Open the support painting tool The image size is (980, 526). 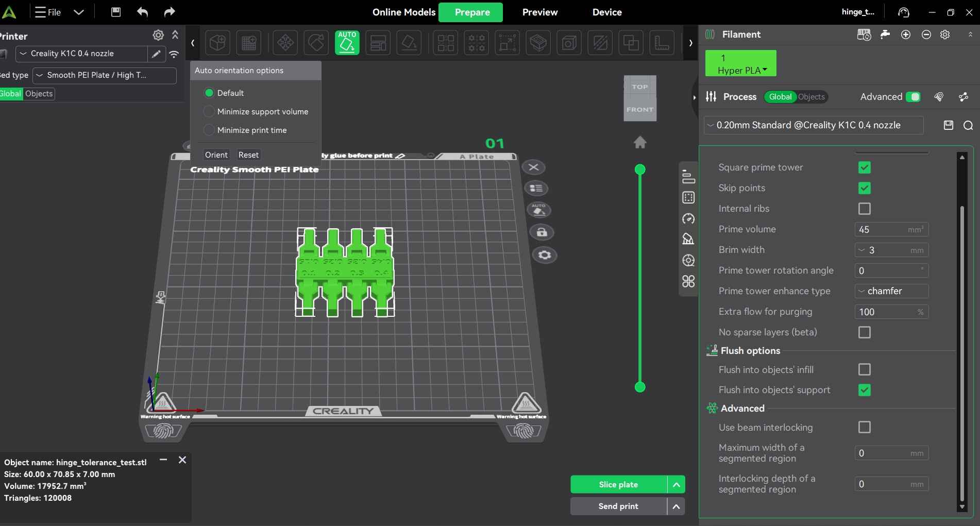coord(538,43)
